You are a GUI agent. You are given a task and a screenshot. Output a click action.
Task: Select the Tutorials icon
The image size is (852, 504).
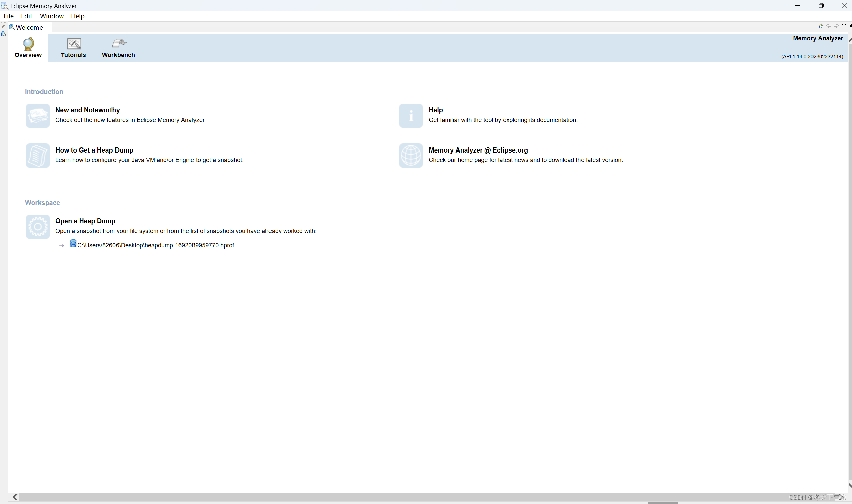click(x=73, y=43)
